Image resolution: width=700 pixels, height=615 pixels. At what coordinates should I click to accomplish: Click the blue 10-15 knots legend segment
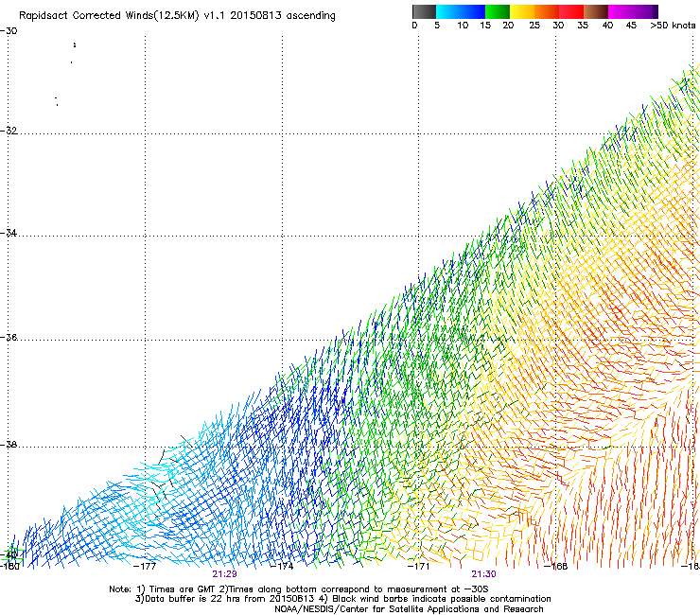click(473, 11)
